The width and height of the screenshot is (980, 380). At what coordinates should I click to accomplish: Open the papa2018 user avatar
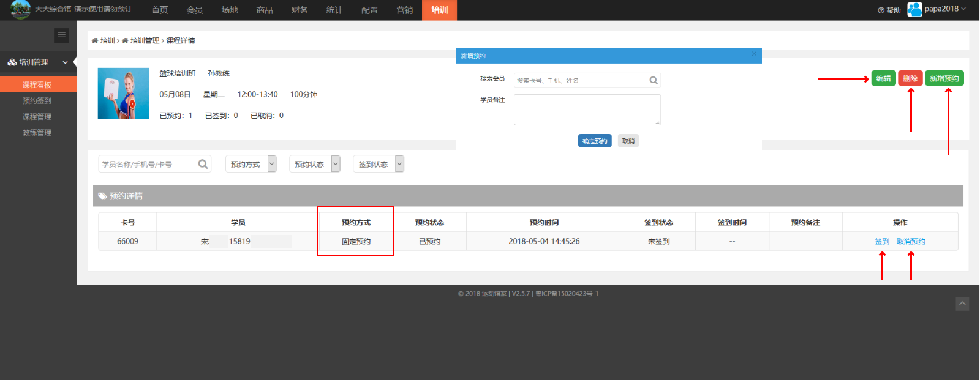tap(914, 9)
